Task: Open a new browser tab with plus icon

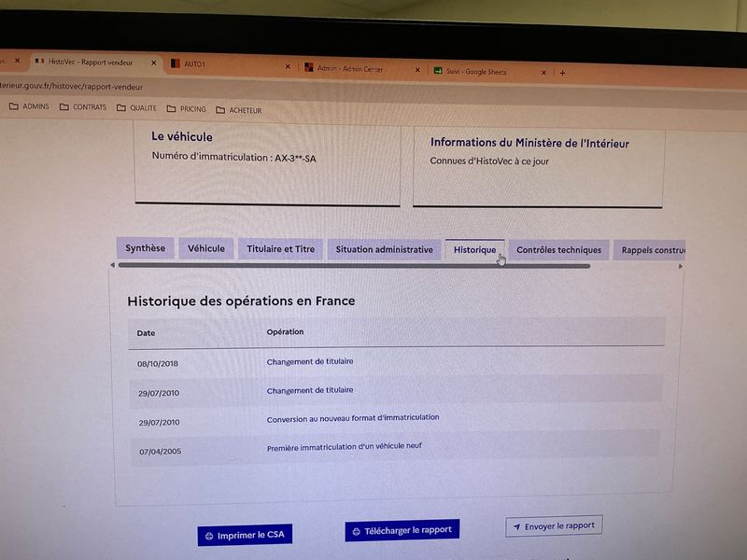Action: click(x=563, y=73)
